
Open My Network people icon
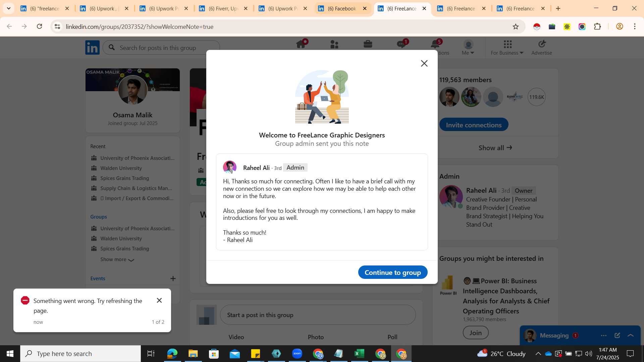(x=334, y=44)
